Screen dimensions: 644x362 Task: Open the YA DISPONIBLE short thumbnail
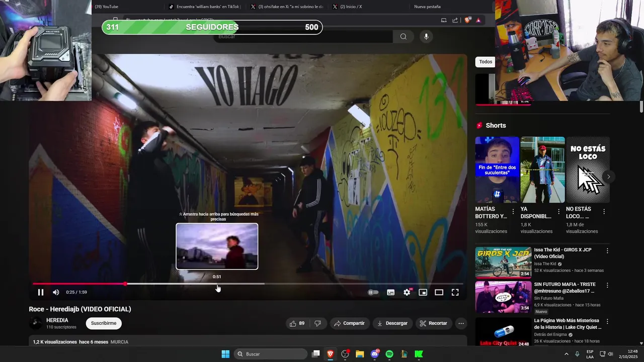click(x=542, y=169)
